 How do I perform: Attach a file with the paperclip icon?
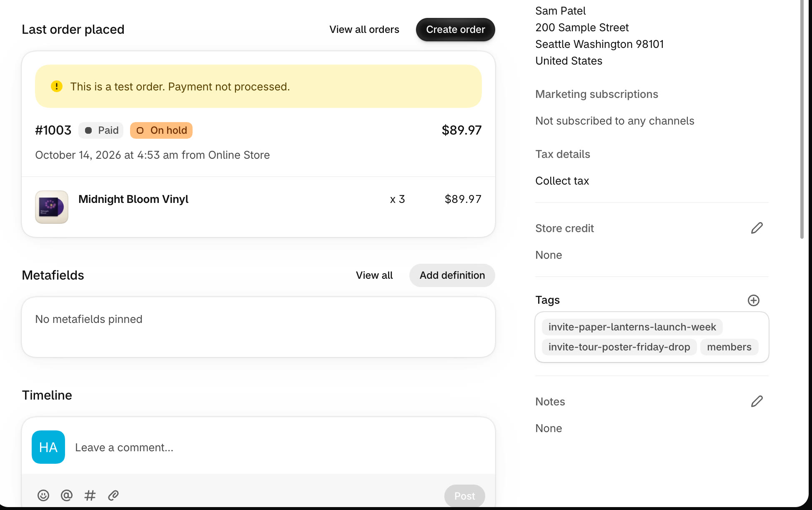[x=113, y=495]
